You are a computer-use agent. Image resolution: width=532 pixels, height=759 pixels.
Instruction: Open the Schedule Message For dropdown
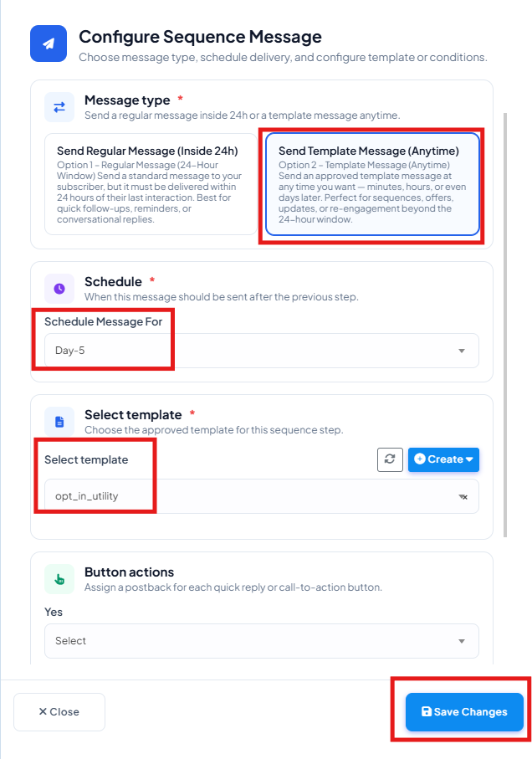tap(262, 351)
